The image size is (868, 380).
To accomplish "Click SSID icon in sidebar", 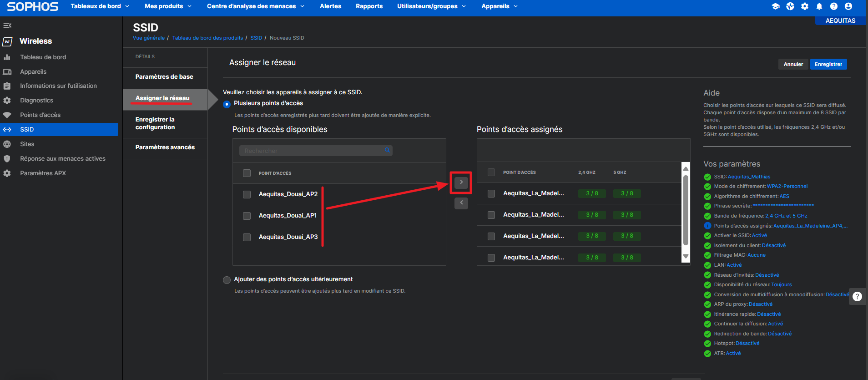I will [x=7, y=130].
